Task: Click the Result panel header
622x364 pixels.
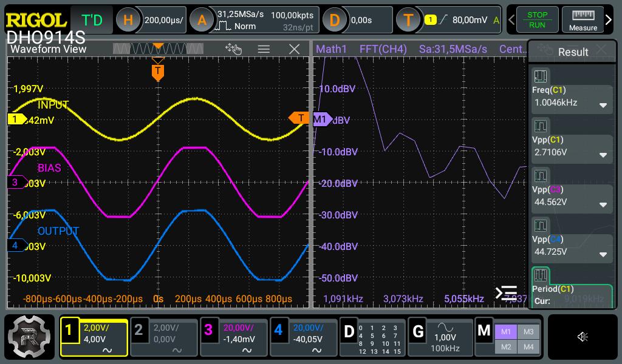Action: 572,52
